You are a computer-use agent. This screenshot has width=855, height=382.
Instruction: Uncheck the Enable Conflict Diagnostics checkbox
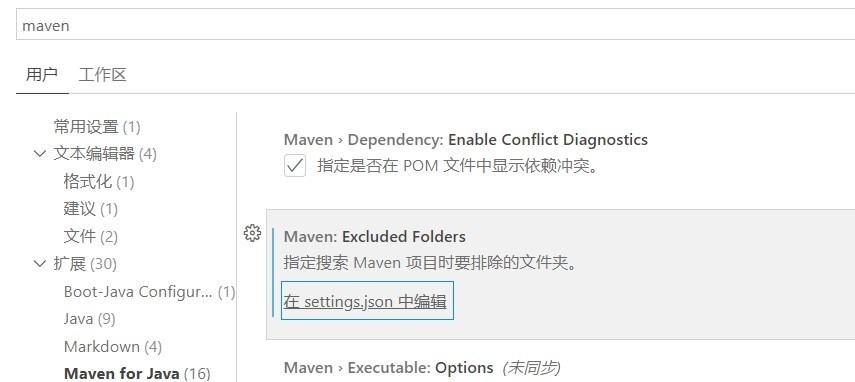point(295,166)
